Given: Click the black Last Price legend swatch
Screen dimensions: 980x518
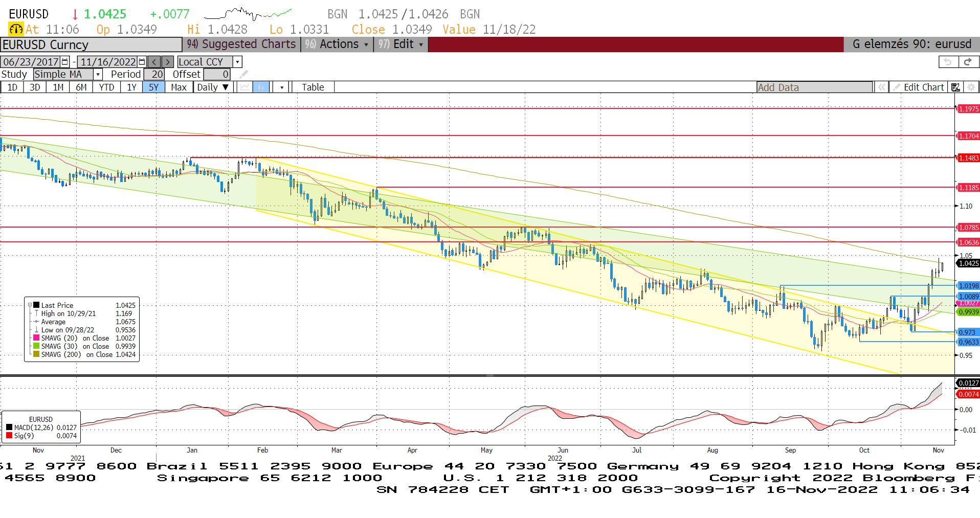Looking at the screenshot, I should [x=36, y=305].
